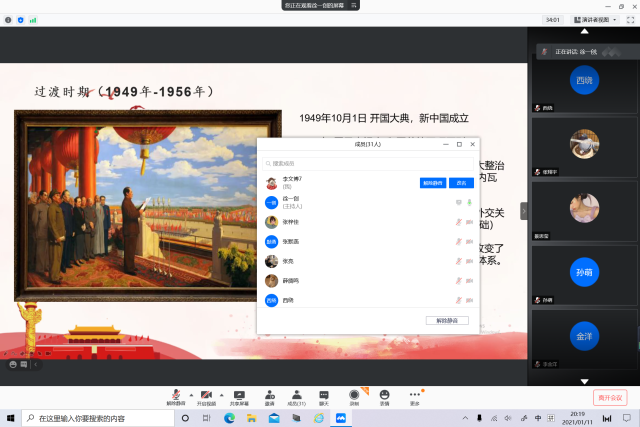Open Microsoft Edge from the taskbar
Image resolution: width=640 pixels, height=427 pixels.
tap(229, 418)
